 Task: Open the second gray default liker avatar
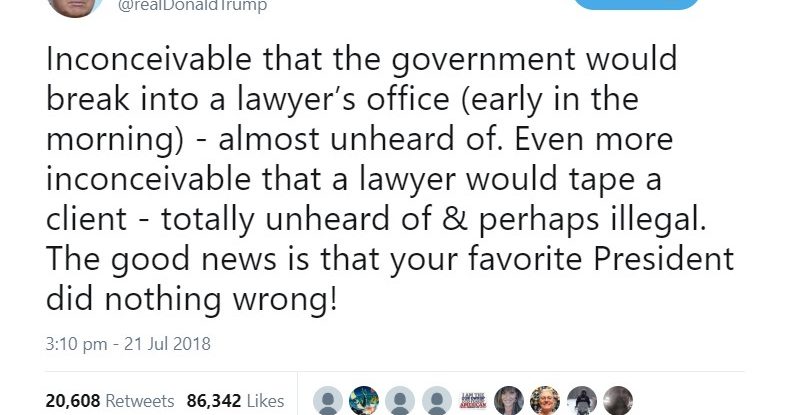400,400
